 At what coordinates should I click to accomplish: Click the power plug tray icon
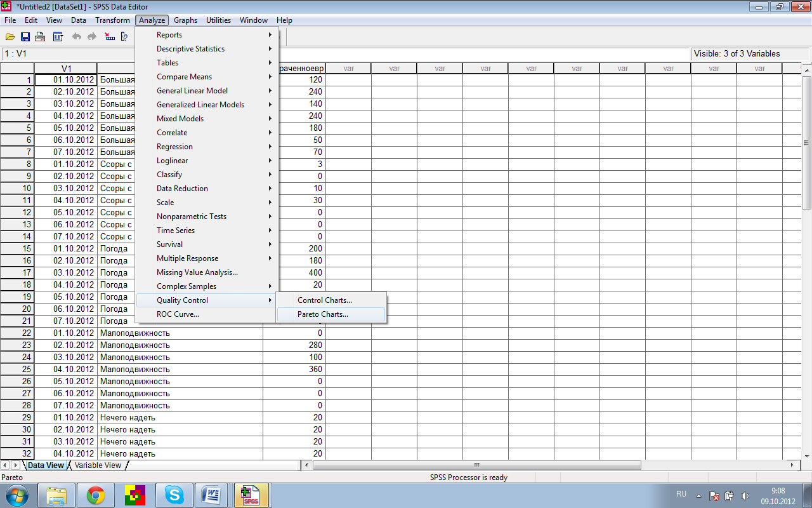730,495
